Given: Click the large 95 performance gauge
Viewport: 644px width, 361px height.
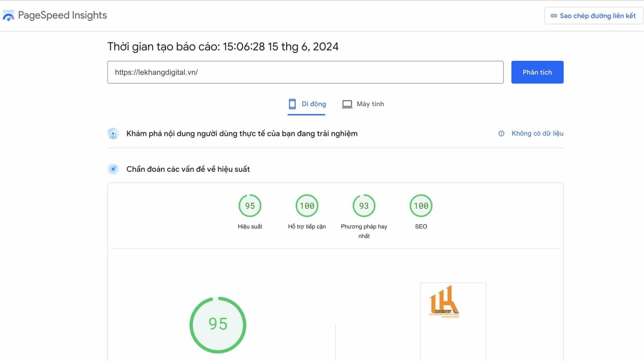Looking at the screenshot, I should click(x=218, y=325).
